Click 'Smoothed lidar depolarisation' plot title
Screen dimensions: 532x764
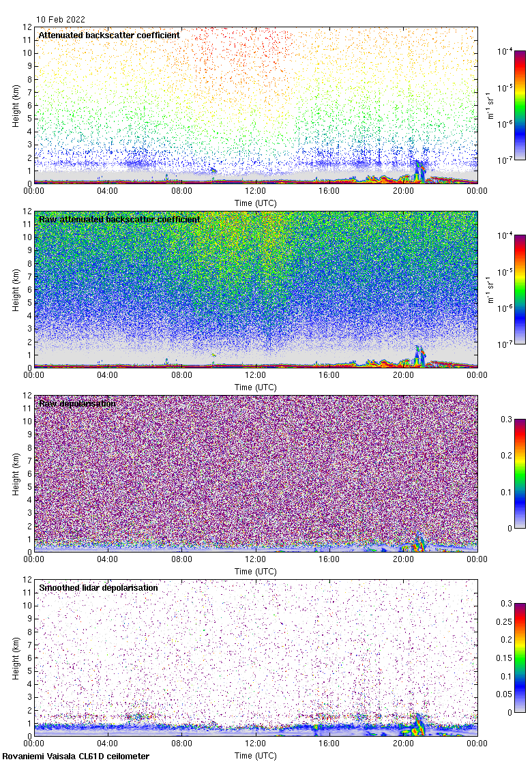click(98, 587)
